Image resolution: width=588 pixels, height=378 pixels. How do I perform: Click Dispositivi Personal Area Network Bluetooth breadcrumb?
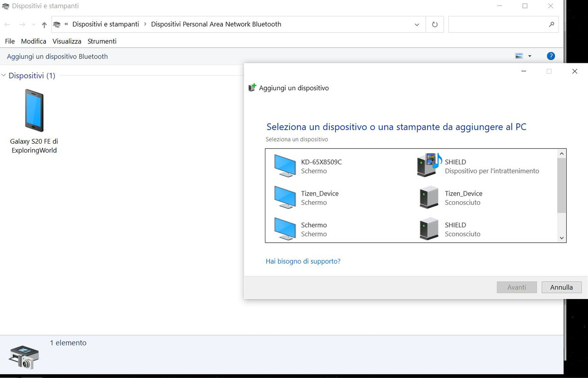(216, 24)
